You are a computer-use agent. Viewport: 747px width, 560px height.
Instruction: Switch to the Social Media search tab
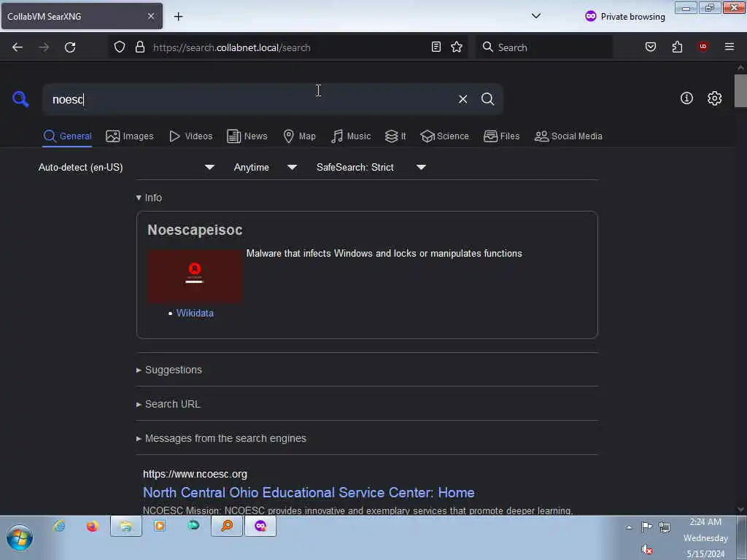pyautogui.click(x=568, y=136)
